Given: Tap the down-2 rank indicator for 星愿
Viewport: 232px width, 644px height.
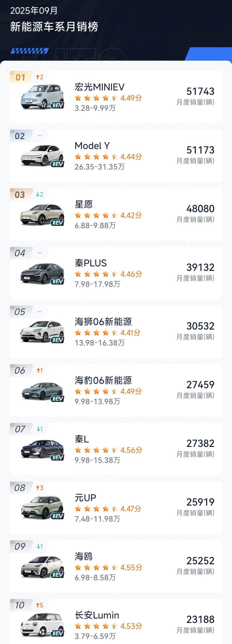Looking at the screenshot, I should coord(39,194).
